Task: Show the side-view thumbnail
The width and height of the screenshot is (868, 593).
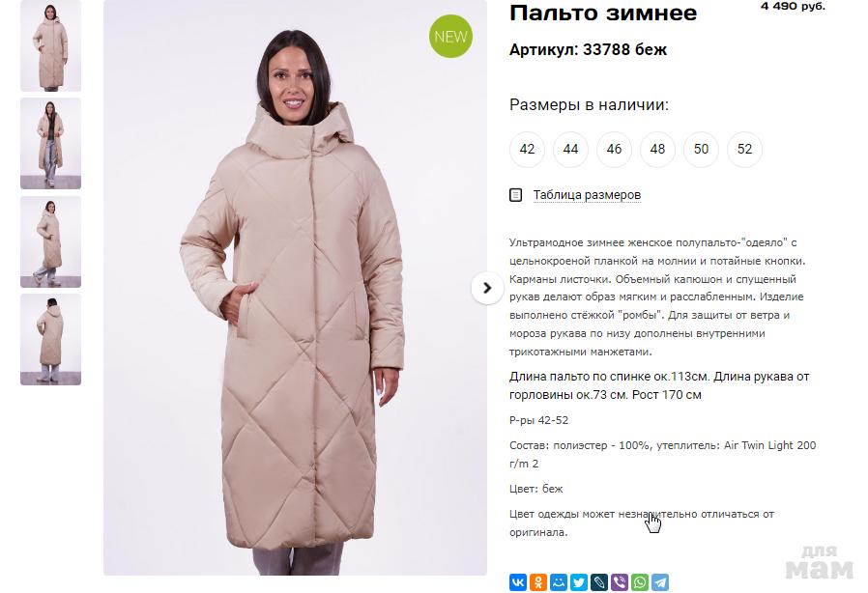Action: pyautogui.click(x=51, y=241)
